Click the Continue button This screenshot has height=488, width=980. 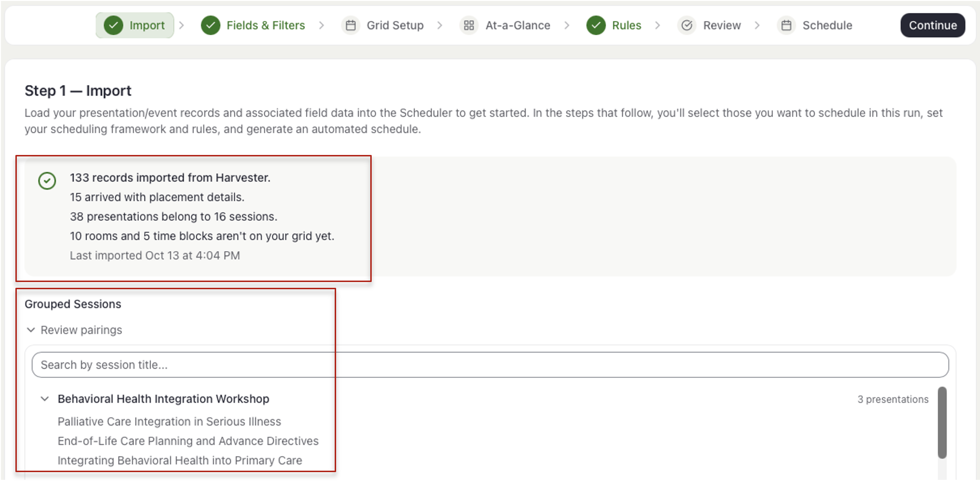(x=932, y=25)
